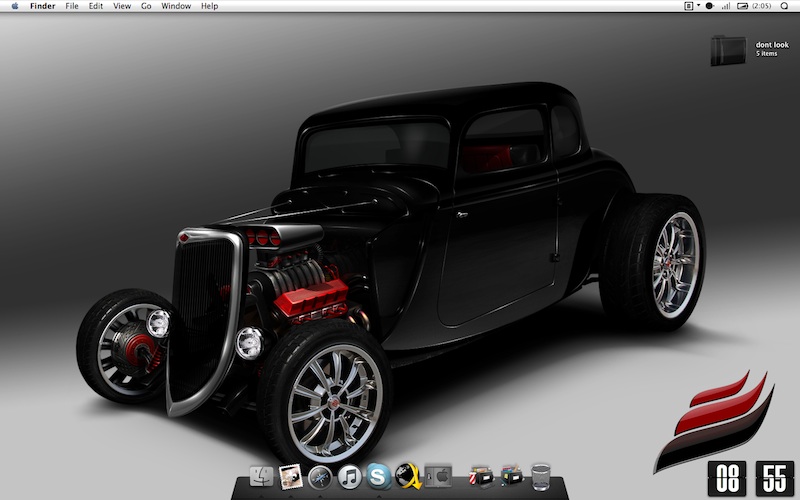Open the Go menu
Screen dimensions: 800x500
coord(146,6)
